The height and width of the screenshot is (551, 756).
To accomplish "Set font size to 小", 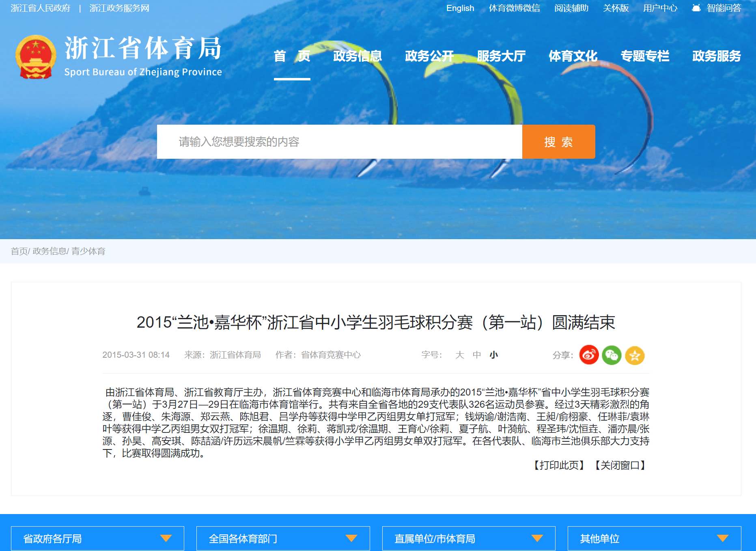I will coord(493,355).
